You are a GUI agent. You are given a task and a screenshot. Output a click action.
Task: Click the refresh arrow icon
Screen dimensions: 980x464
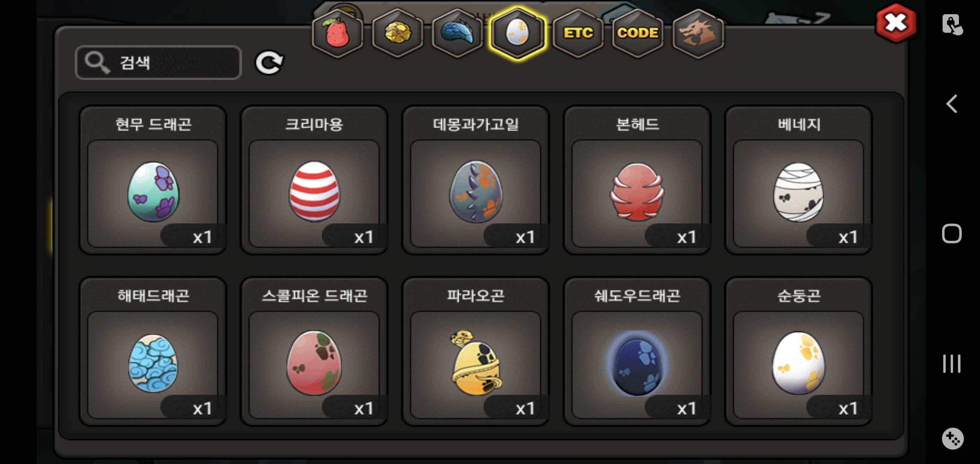point(269,63)
